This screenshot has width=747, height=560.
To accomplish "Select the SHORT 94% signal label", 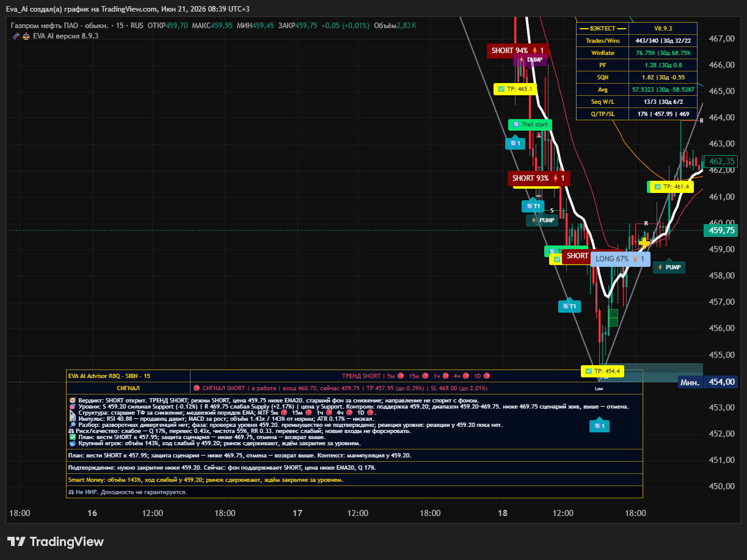I will pyautogui.click(x=518, y=51).
